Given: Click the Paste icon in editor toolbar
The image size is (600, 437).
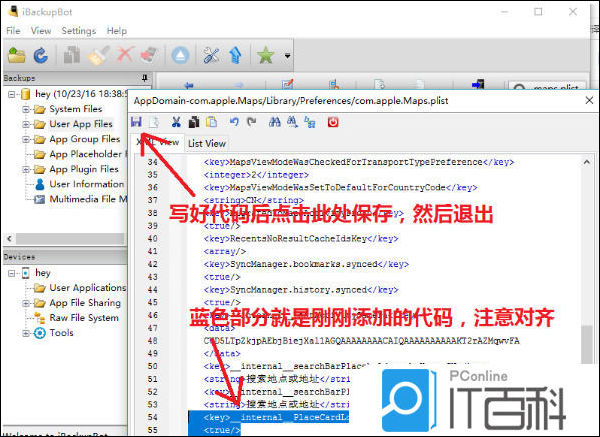Looking at the screenshot, I should [212, 122].
